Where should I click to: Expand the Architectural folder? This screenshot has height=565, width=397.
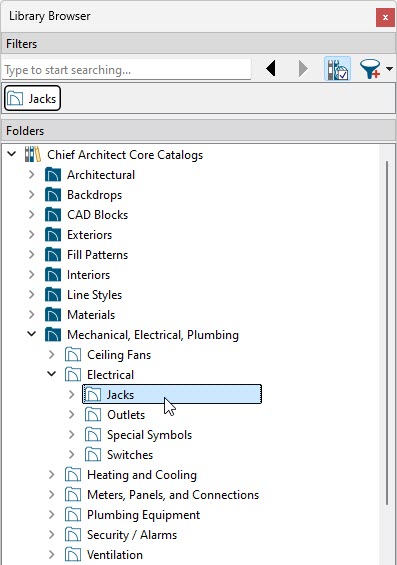click(32, 175)
